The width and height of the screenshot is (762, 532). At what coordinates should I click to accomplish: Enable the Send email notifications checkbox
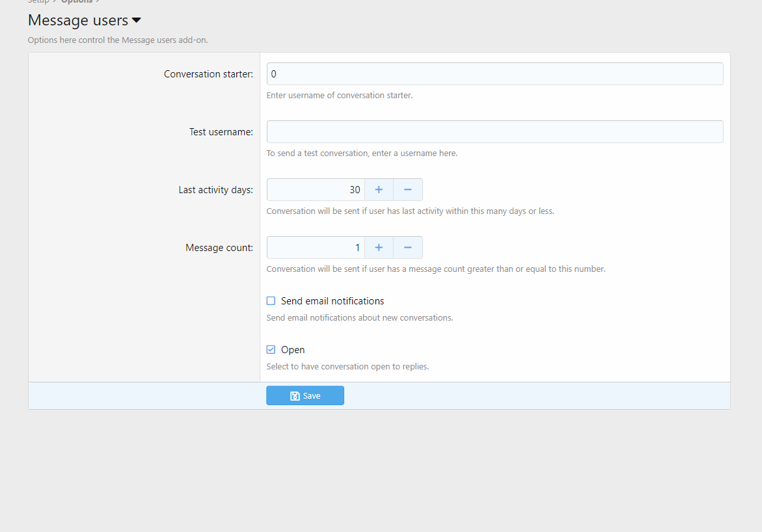(x=271, y=301)
